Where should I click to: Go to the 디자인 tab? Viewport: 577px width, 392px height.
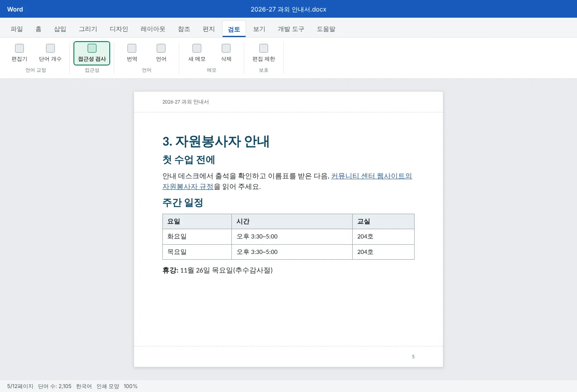[119, 29]
